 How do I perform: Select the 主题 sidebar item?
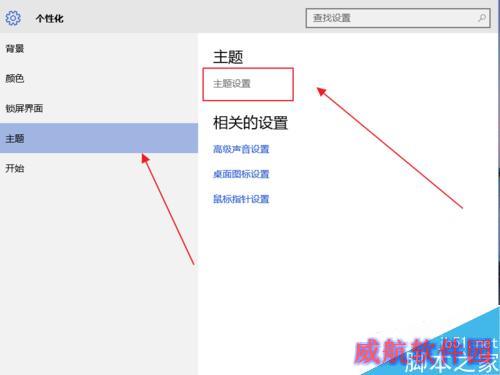[x=99, y=138]
